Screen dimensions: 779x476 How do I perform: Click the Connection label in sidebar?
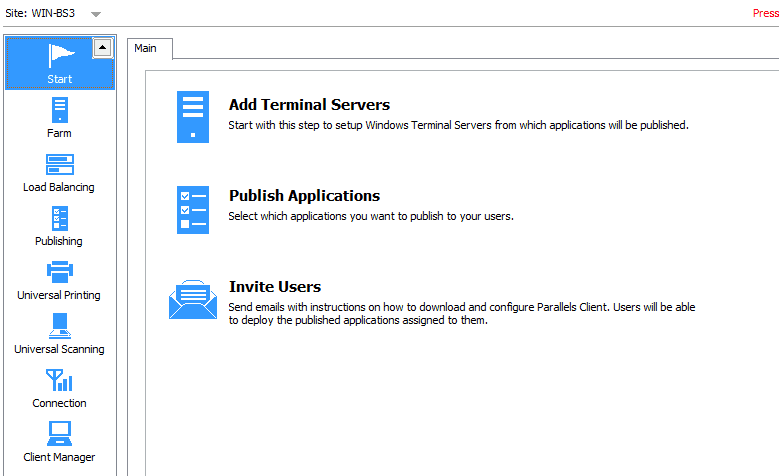tap(59, 403)
